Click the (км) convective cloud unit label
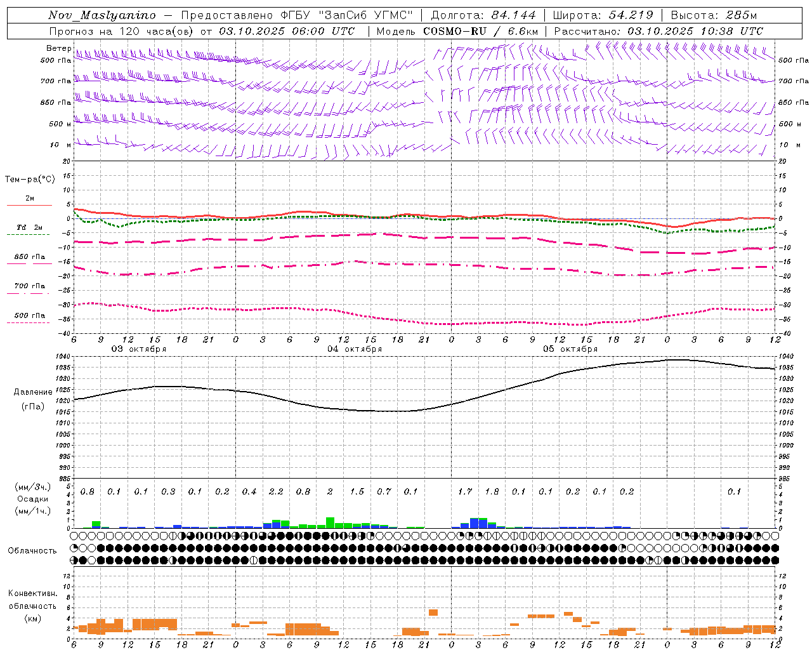The height and width of the screenshot is (650, 812). tap(32, 618)
